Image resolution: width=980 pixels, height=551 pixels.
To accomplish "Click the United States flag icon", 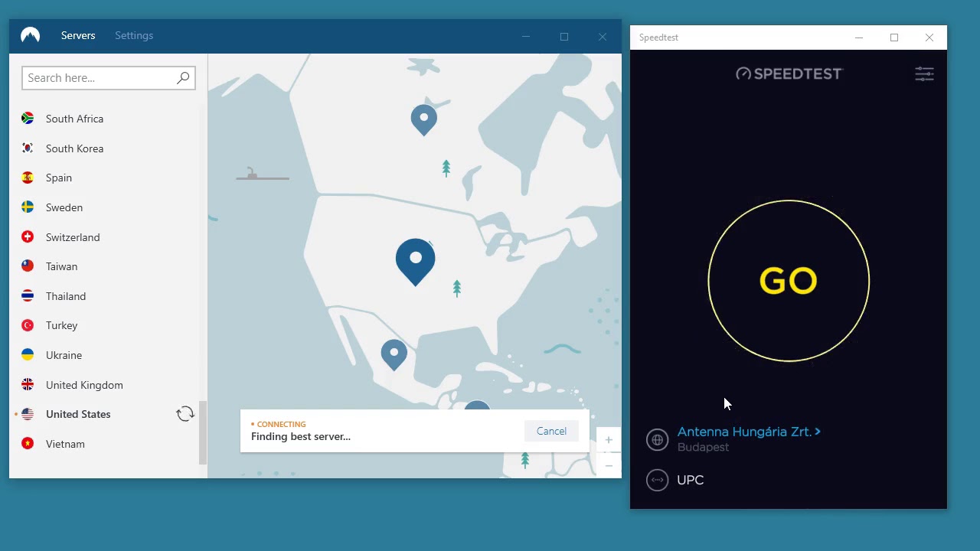I will 28,414.
